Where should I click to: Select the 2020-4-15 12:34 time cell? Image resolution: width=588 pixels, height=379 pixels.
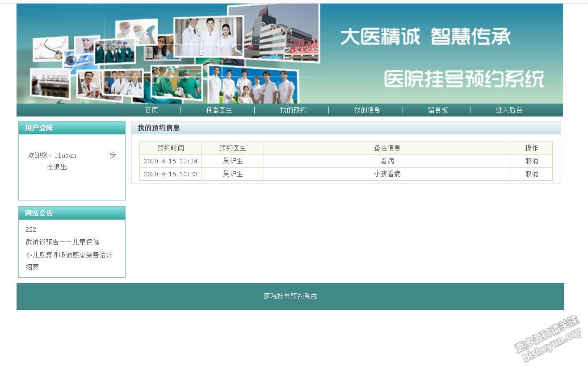click(x=170, y=161)
